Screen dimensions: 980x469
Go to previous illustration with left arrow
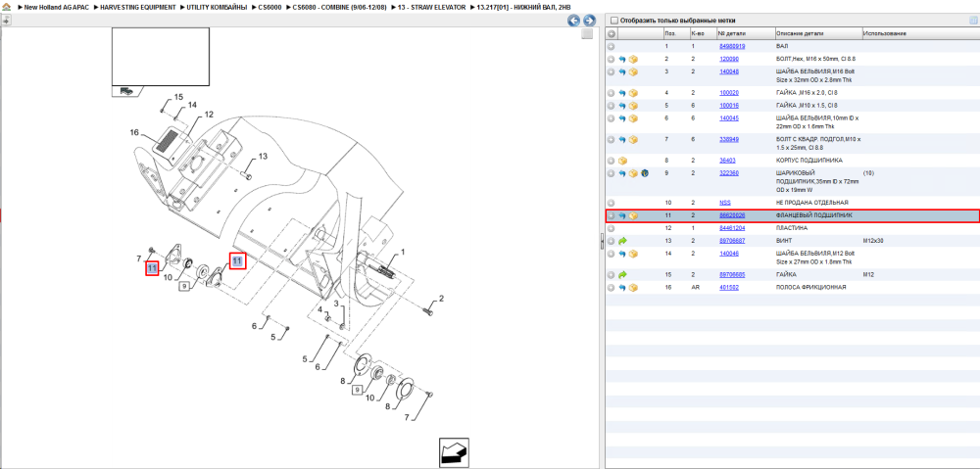tap(573, 21)
